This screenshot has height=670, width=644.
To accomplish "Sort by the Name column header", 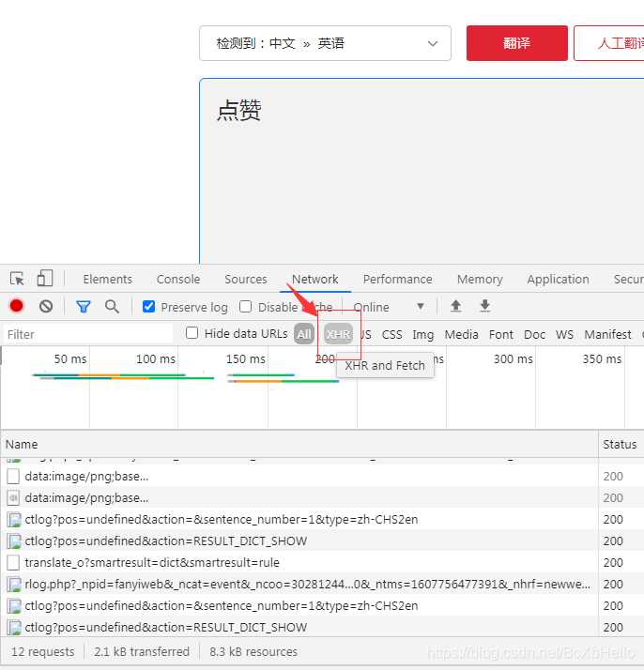I will tap(299, 445).
